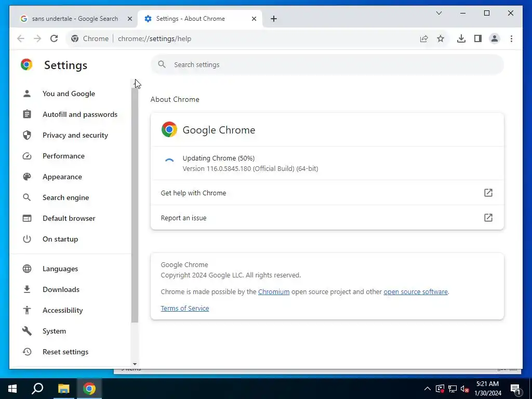The width and height of the screenshot is (532, 399).
Task: Share this page icon in address bar
Action: click(424, 38)
